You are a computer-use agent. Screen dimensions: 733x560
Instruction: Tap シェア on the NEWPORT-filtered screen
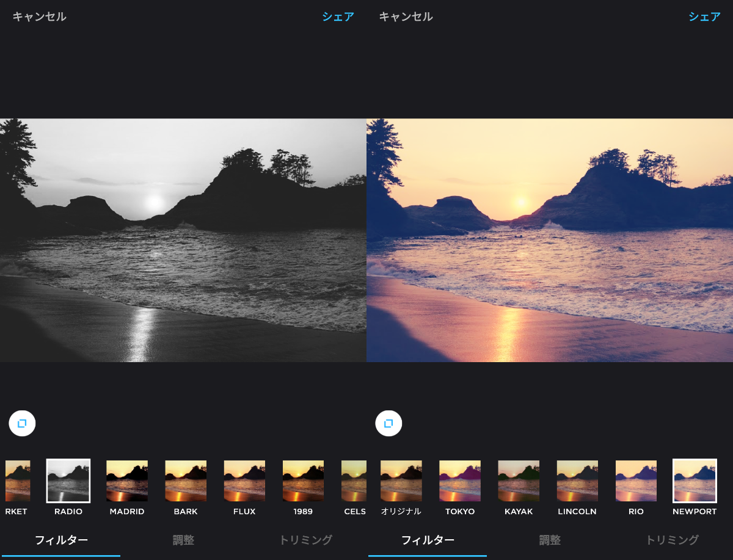coord(704,17)
